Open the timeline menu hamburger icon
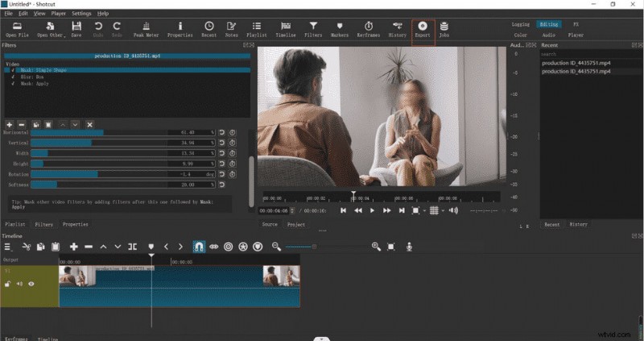Screen dimensions: 644x341 (x=7, y=247)
